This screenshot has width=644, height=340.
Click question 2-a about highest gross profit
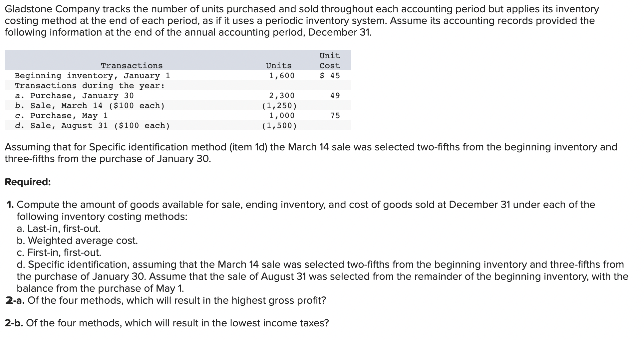click(166, 300)
